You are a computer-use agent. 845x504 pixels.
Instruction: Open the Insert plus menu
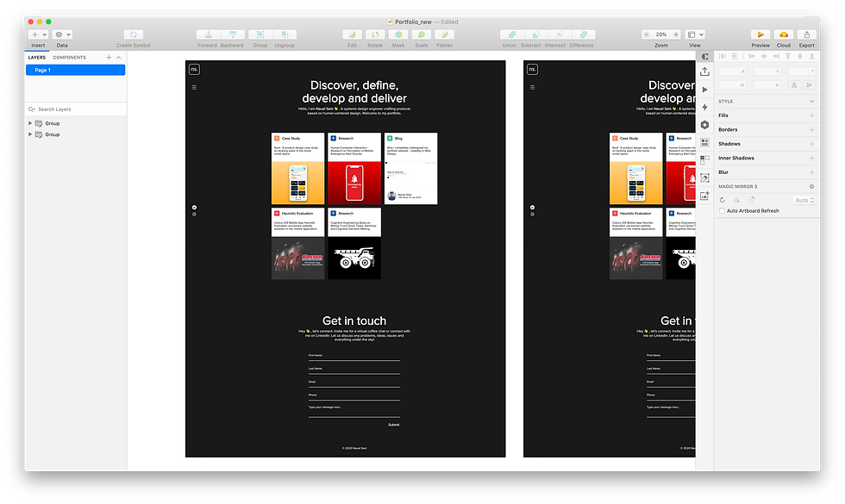[x=38, y=34]
